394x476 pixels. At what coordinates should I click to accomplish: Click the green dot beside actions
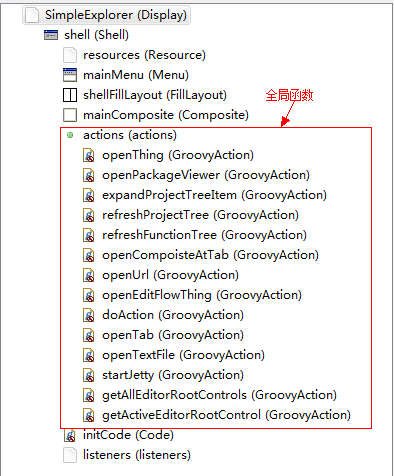point(70,135)
